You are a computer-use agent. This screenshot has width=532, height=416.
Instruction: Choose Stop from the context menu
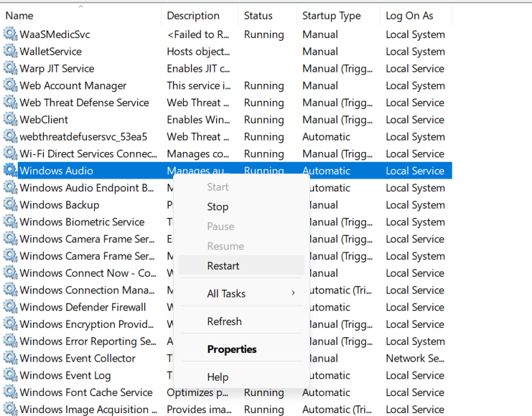241,207
